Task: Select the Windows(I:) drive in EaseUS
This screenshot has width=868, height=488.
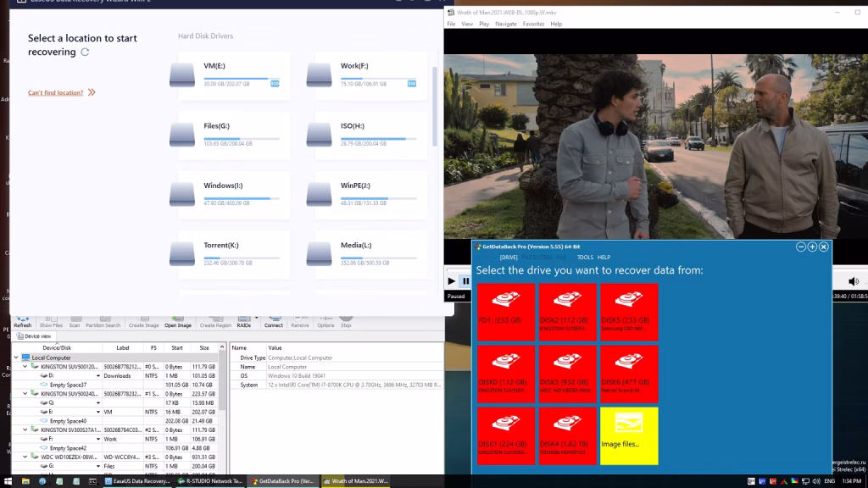Action: (229, 194)
